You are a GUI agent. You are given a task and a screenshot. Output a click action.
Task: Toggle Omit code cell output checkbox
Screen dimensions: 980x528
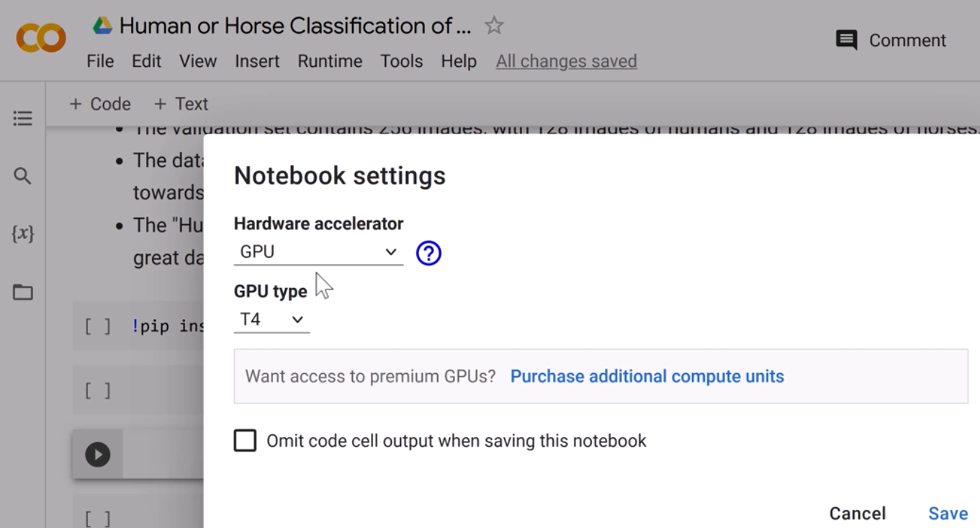click(245, 441)
